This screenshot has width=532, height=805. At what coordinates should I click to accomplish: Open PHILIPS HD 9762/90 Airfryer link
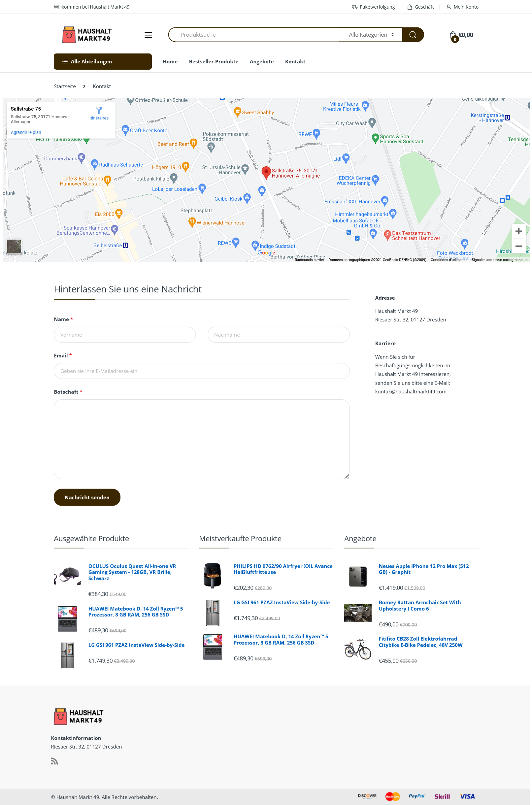pos(283,569)
